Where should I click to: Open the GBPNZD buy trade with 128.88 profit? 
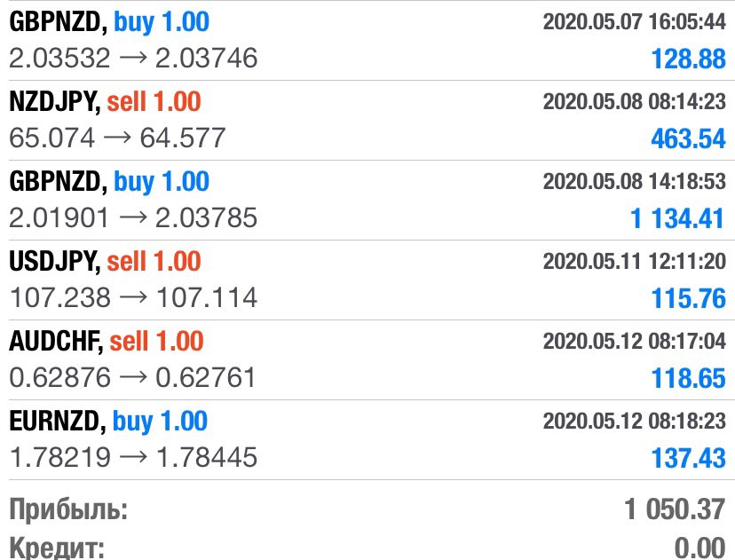coord(109,22)
